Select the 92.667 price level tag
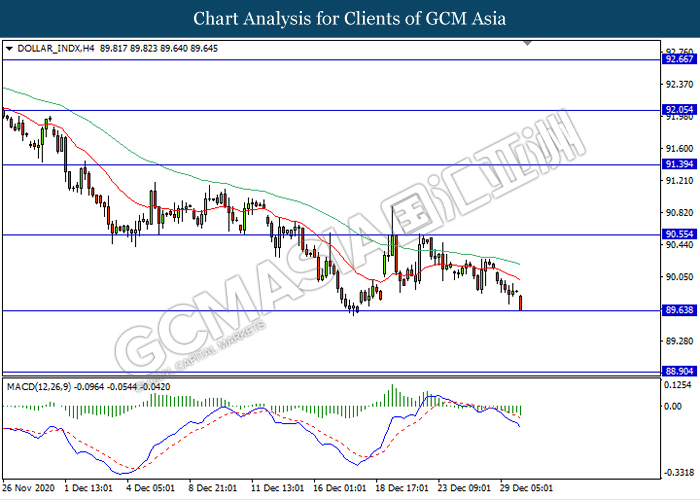Image resolution: width=700 pixels, height=500 pixels. click(678, 59)
